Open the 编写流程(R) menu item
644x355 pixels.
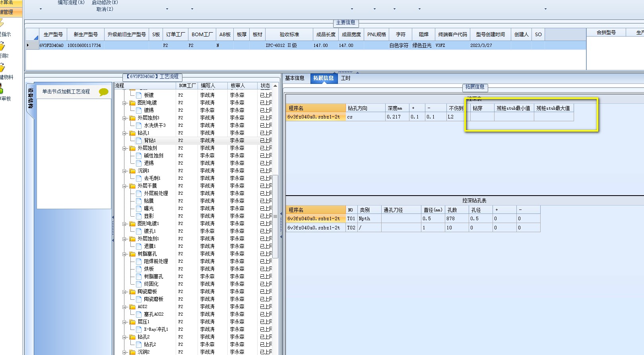click(71, 2)
